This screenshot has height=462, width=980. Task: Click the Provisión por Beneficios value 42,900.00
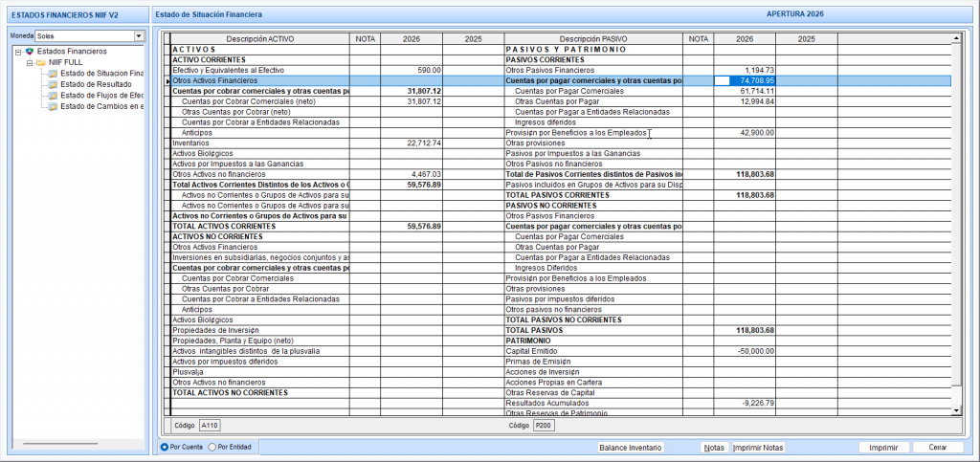745,132
